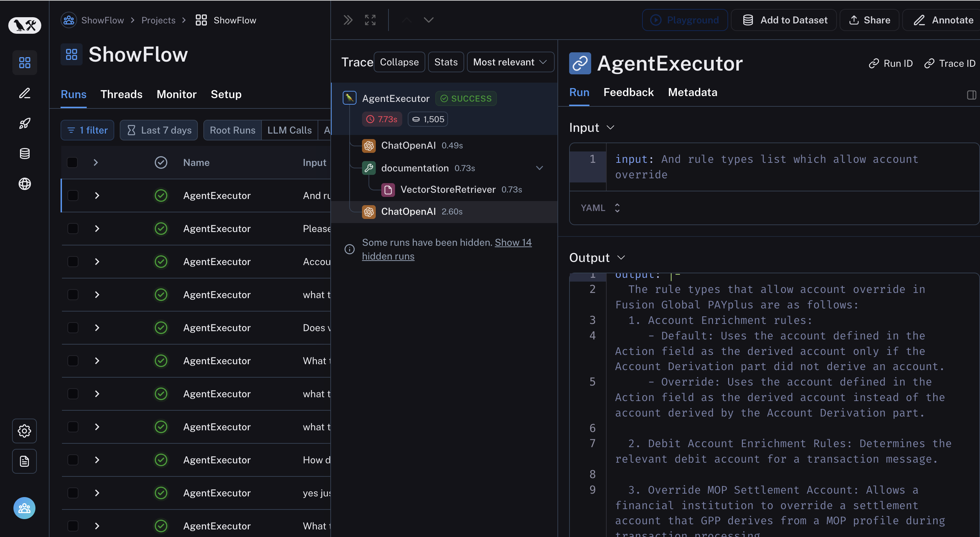Click the AgentExecutor parrot icon in trace tree
Viewport: 980px width, 537px height.
click(x=349, y=98)
